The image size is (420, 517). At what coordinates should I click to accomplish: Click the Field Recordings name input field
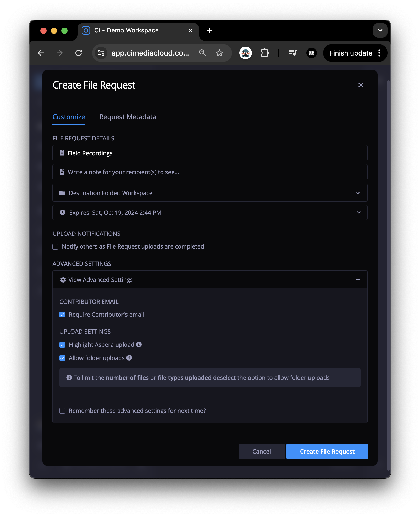[183, 153]
